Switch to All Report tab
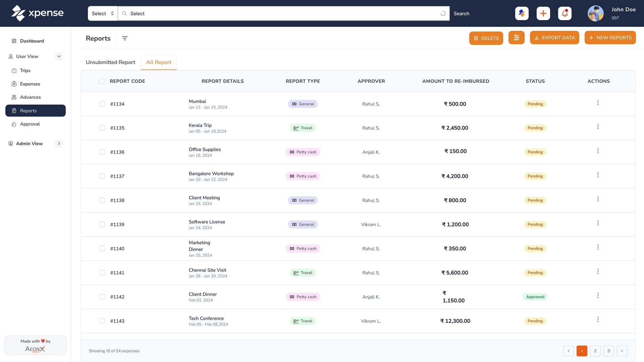The image size is (644, 362). [x=159, y=62]
